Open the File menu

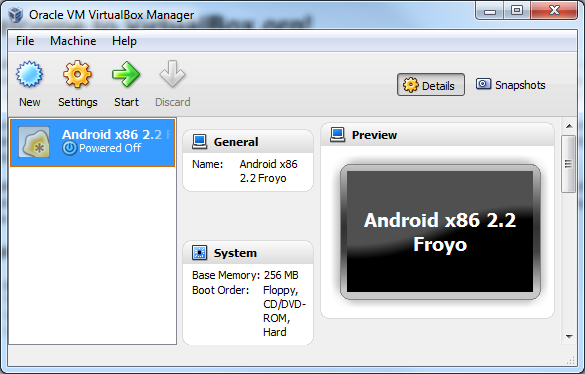pos(25,41)
